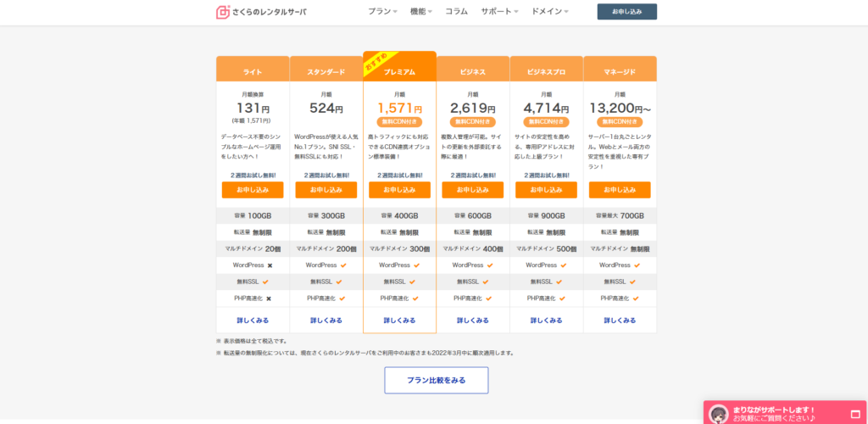
Task: Open 詳しくみる for the ビジネス plan
Action: coord(473,321)
